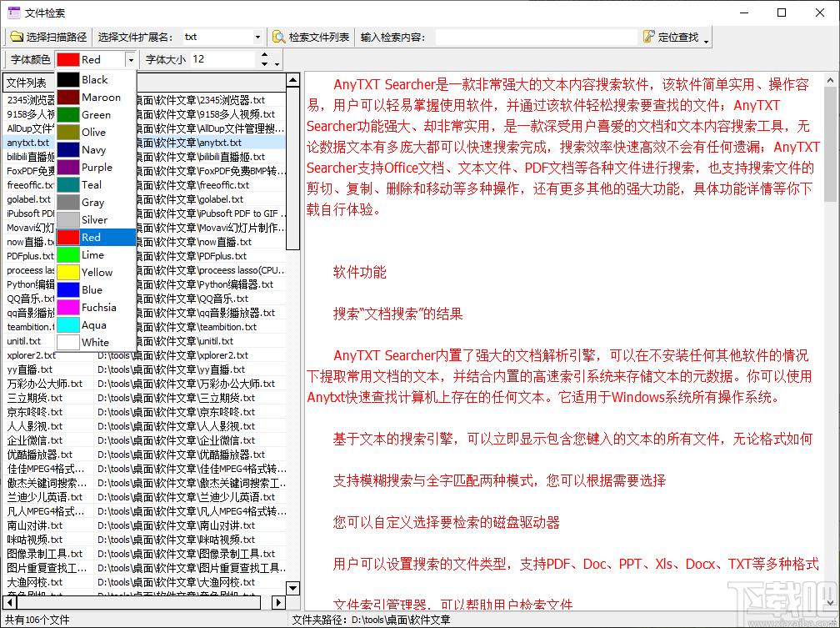Select the 大渔网校.txt file row

coord(145,582)
